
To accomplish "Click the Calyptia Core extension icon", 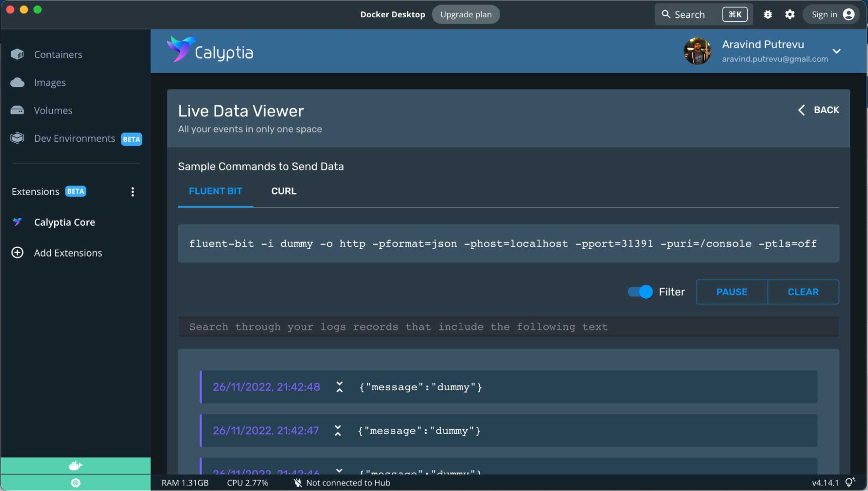I will point(17,222).
